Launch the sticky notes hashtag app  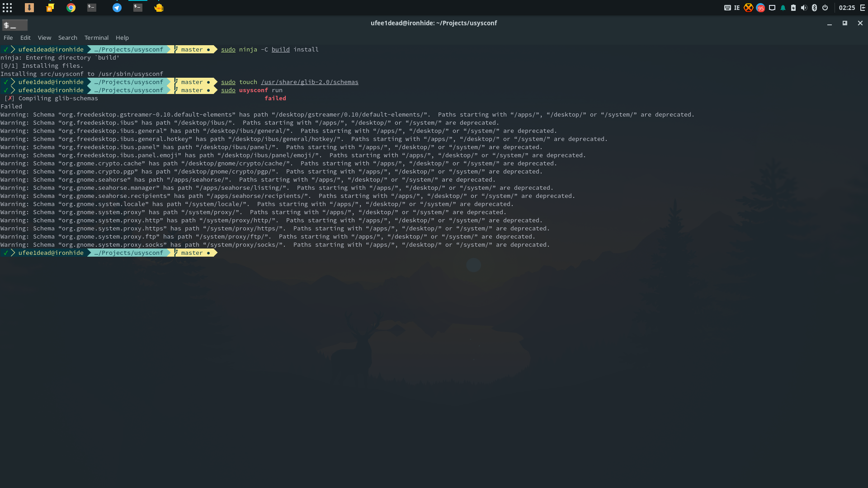pyautogui.click(x=50, y=8)
